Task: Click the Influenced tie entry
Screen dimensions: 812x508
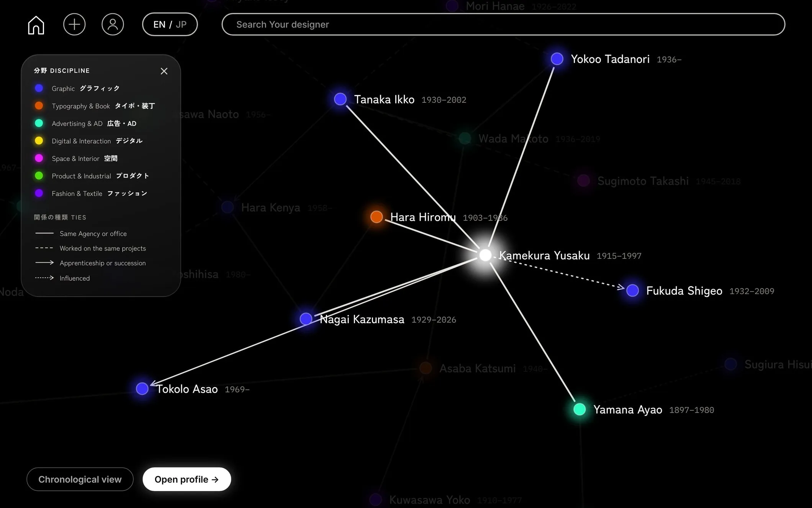Action: pyautogui.click(x=62, y=278)
